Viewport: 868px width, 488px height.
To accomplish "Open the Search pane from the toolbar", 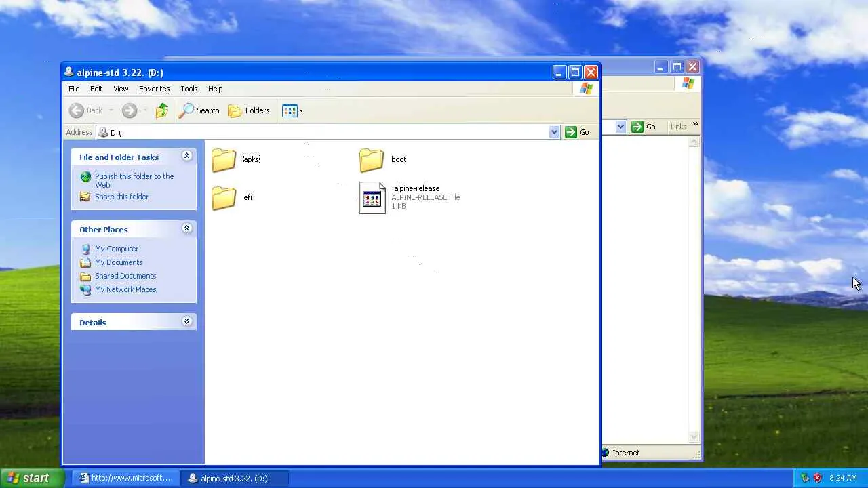I will 199,110.
